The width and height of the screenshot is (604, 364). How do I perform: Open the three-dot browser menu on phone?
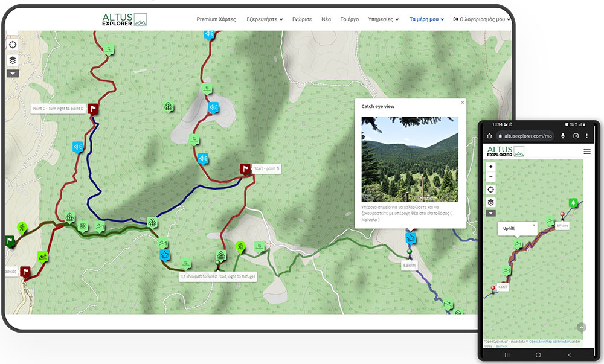(586, 136)
